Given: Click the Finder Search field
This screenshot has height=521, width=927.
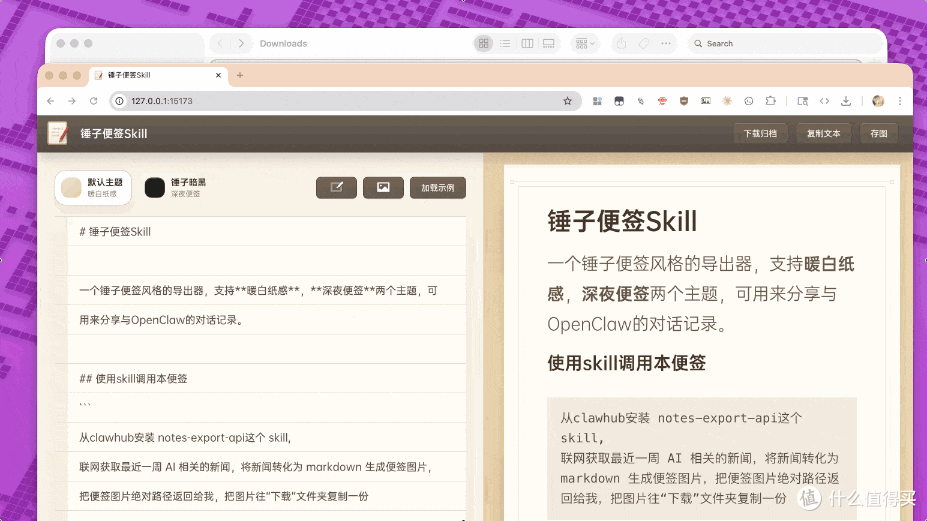Looking at the screenshot, I should [786, 43].
